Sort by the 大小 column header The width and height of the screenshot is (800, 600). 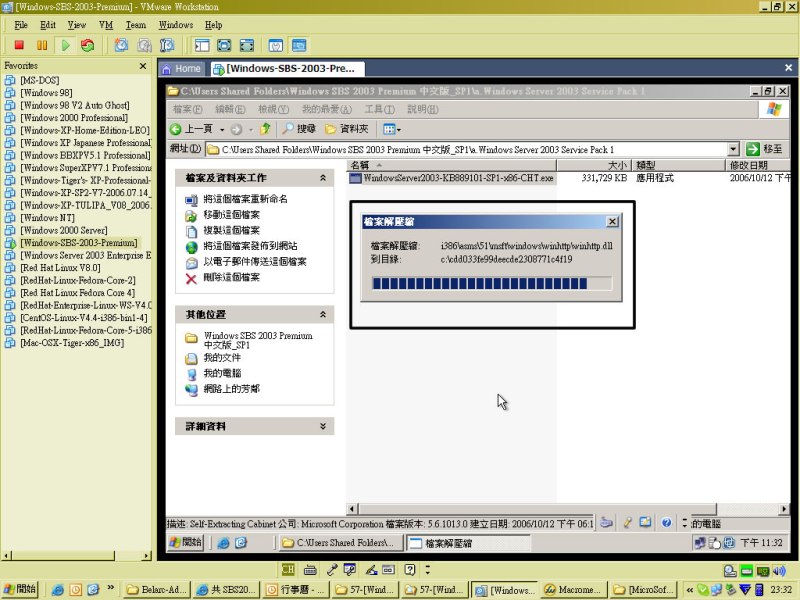pos(594,165)
